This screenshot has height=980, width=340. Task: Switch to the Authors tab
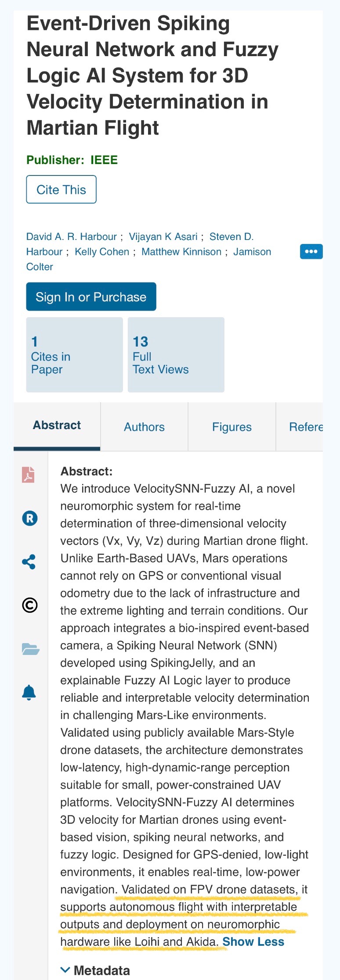pyautogui.click(x=144, y=427)
